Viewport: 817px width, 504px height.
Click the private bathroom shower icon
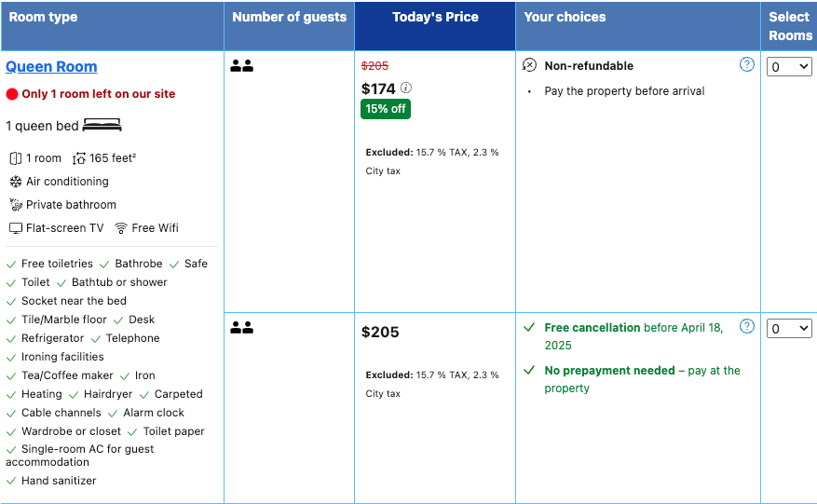tap(16, 205)
